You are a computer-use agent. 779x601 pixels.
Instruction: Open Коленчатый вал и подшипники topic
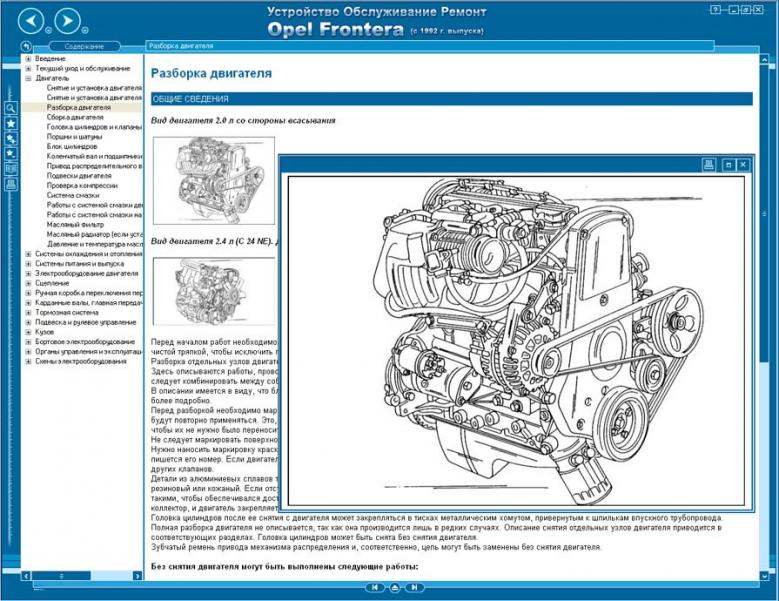[x=94, y=156]
